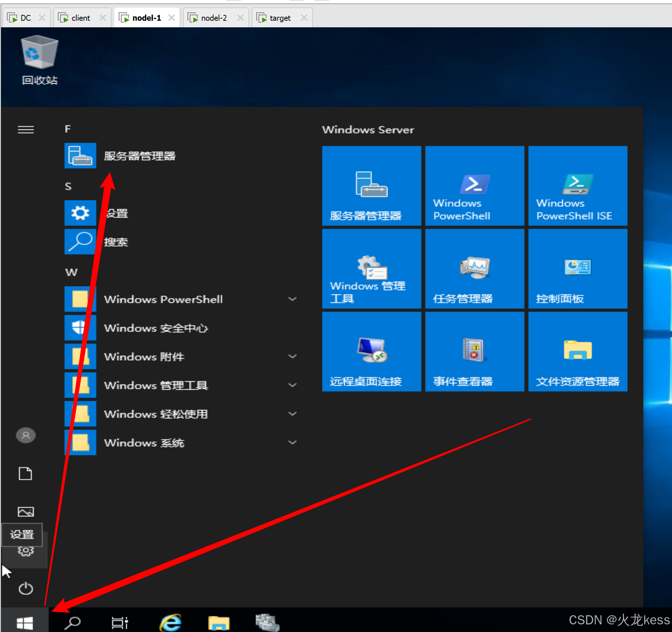
Task: Click the settings gear in start sidebar
Action: pos(25,551)
